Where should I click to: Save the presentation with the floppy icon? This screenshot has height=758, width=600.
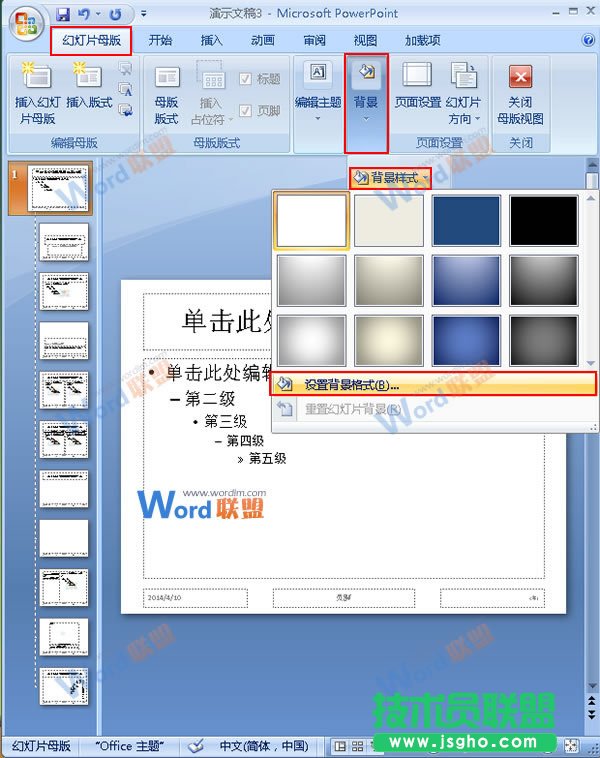point(63,15)
